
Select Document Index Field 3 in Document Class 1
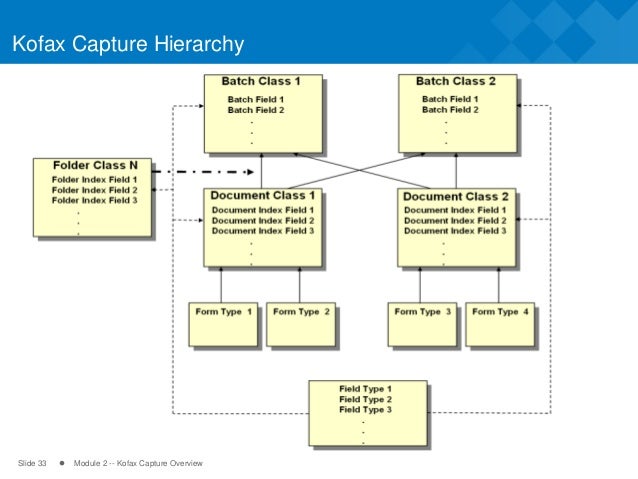(x=263, y=231)
